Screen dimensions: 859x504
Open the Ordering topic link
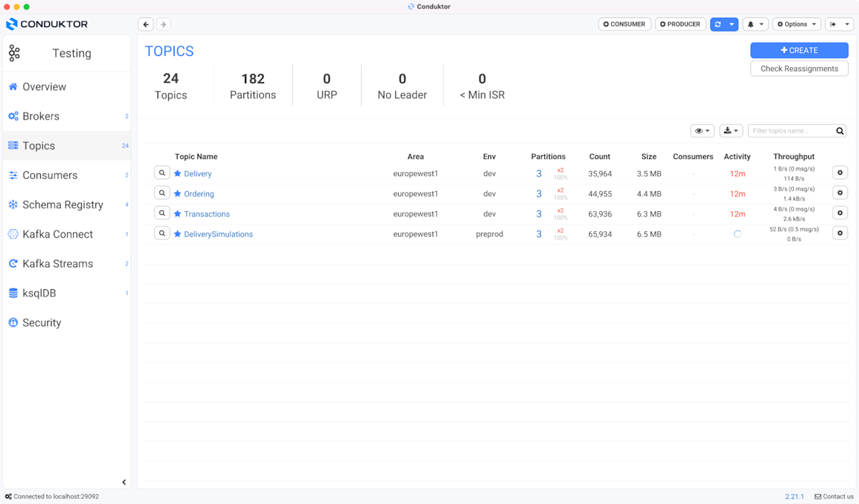coord(199,194)
